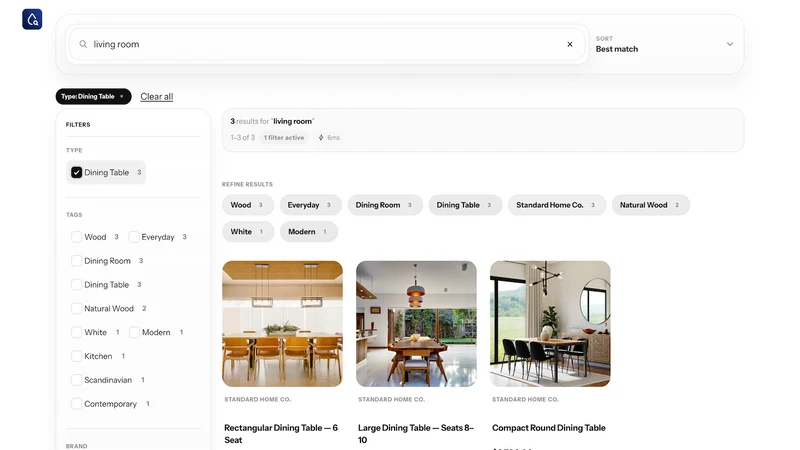Click Rectangular Dining Table — 6 Seat title
The width and height of the screenshot is (800, 450).
pos(281,434)
